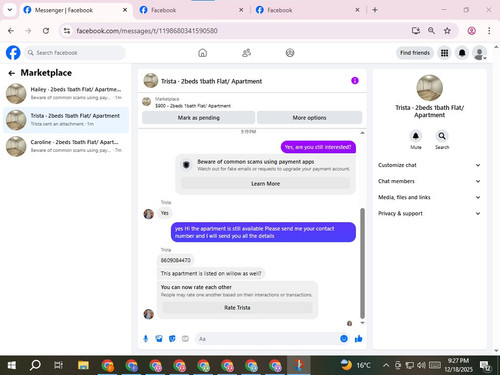Search within the conversation
The height and width of the screenshot is (375, 500).
442,136
